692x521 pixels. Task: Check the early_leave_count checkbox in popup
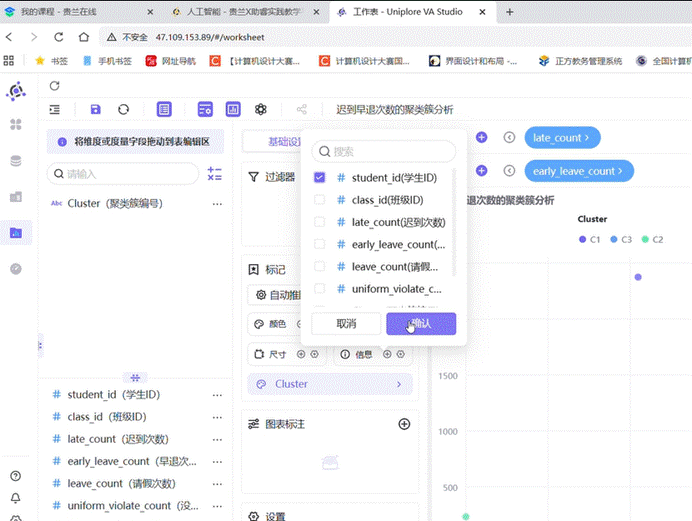click(x=320, y=244)
